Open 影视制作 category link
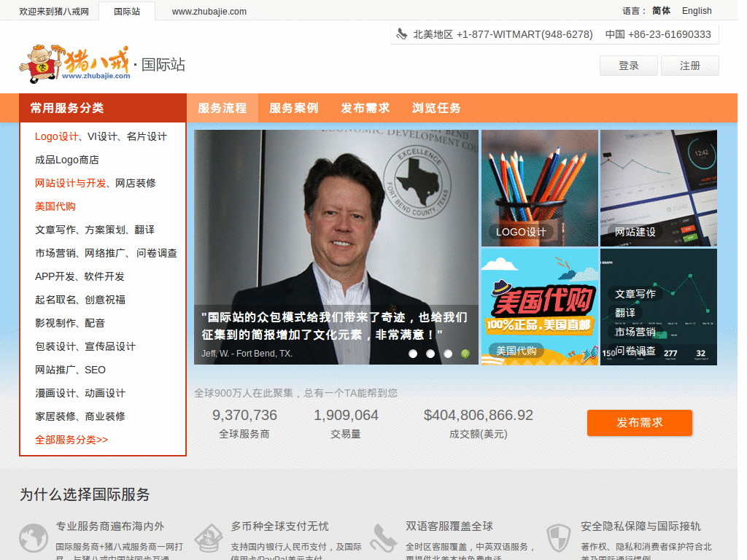Screen dimensions: 747x560 click(x=55, y=323)
